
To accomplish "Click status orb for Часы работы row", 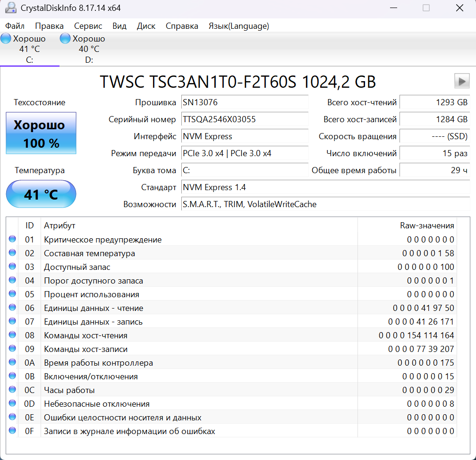I will 12,390.
